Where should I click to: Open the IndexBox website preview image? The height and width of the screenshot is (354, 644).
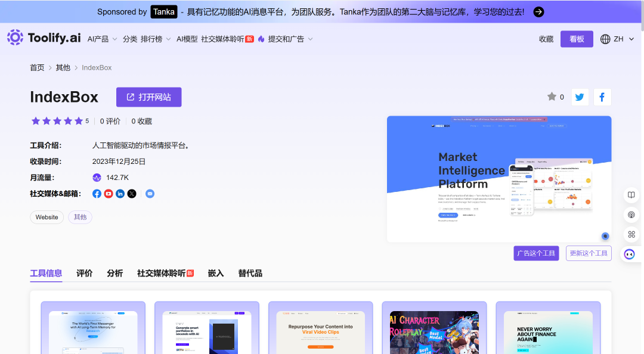(499, 179)
